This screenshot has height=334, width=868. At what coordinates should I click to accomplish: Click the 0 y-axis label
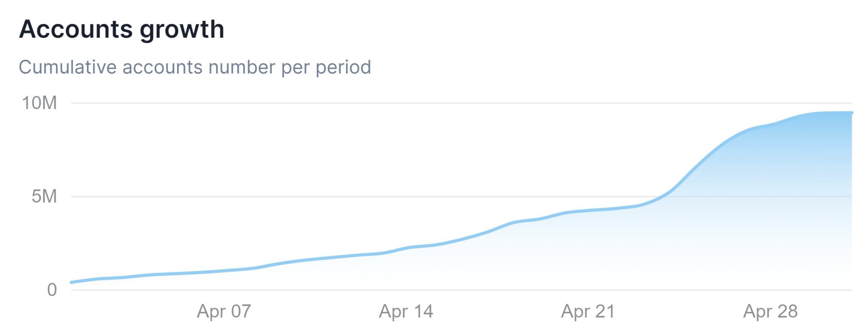(52, 290)
